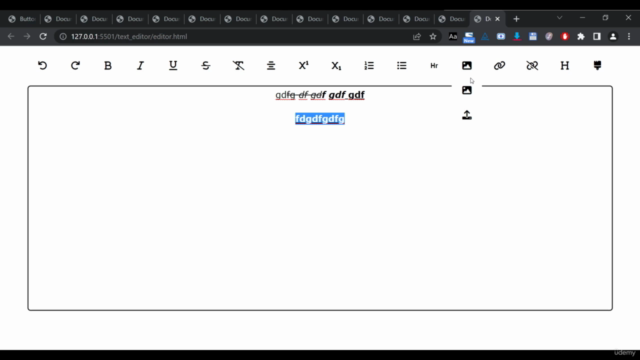Switch to the second browser tab
Viewport: 640px width, 360px height.
point(58,19)
